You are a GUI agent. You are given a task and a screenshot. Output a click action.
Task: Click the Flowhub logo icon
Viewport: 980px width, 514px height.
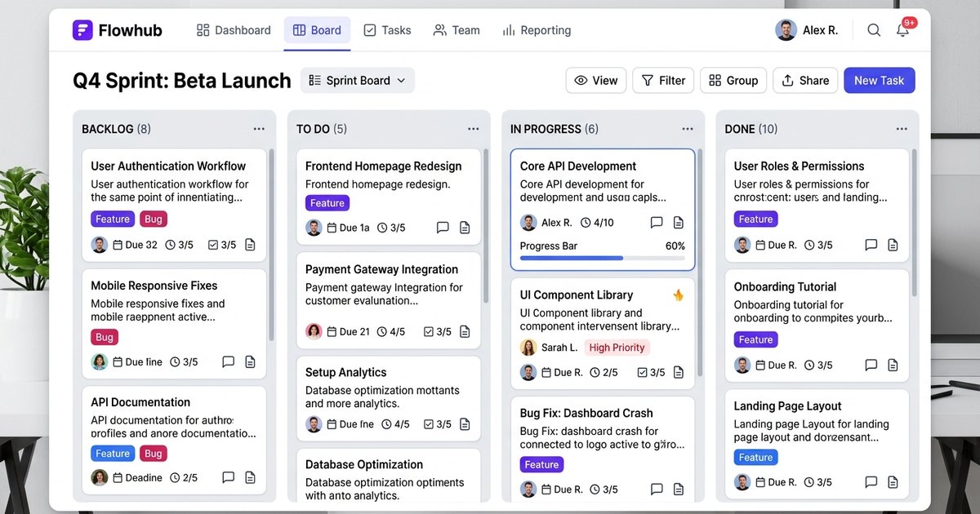click(x=82, y=30)
